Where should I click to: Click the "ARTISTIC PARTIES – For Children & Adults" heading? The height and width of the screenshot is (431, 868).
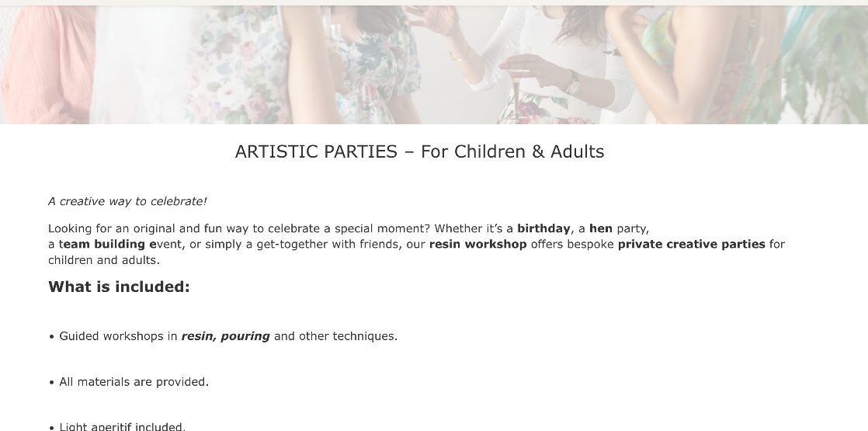tap(419, 151)
